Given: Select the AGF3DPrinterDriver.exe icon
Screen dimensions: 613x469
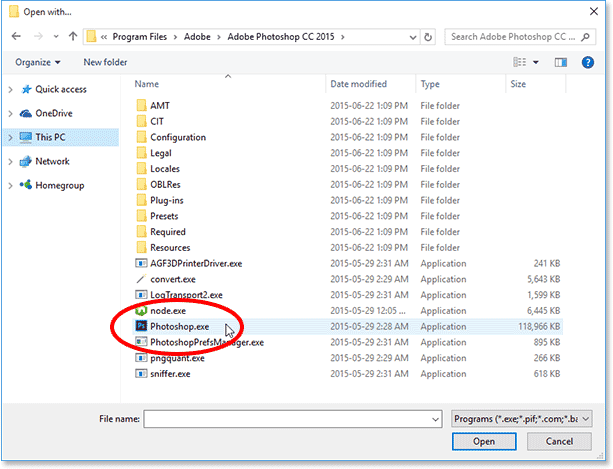Looking at the screenshot, I should (141, 263).
